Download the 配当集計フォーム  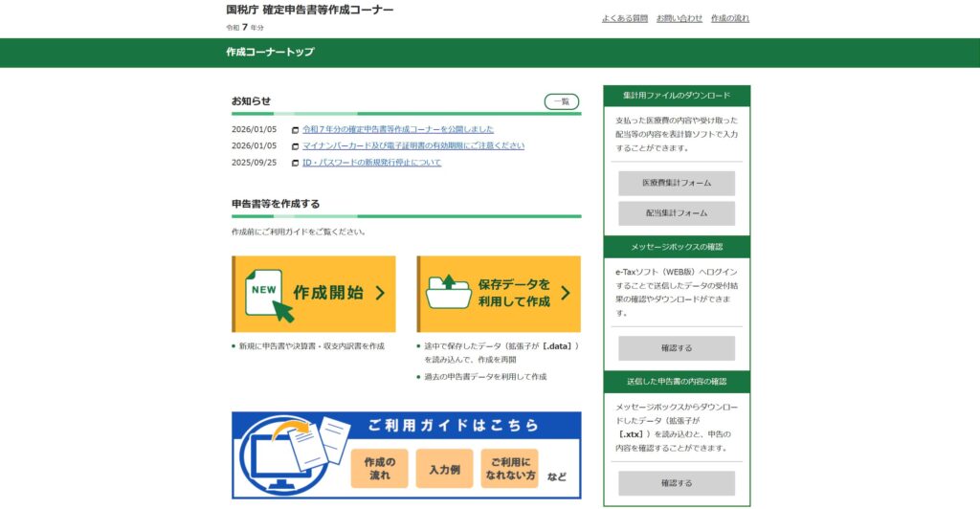(x=676, y=213)
